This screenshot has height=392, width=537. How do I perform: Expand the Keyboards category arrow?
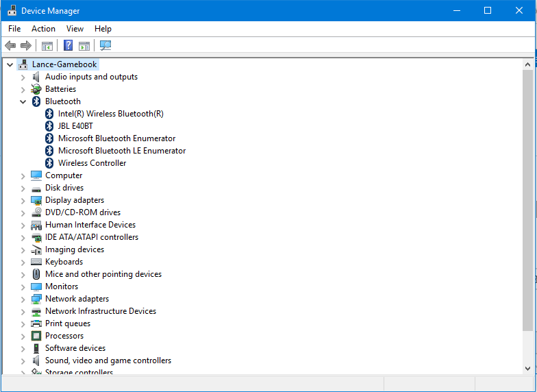pyautogui.click(x=23, y=262)
